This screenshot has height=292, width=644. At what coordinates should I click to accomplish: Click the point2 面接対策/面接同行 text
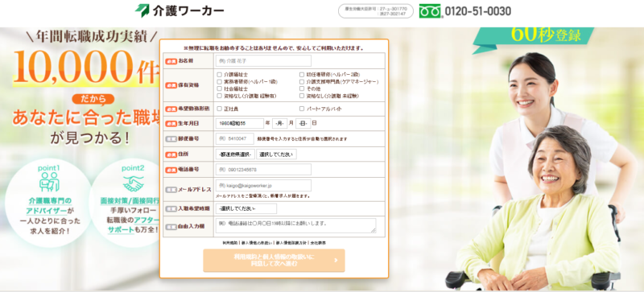point(130,201)
